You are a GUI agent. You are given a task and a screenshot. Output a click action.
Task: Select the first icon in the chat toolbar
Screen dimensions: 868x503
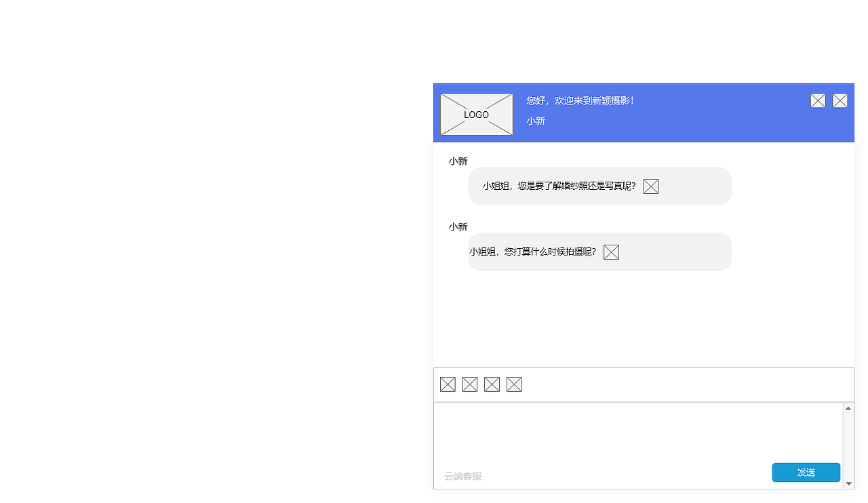(448, 384)
